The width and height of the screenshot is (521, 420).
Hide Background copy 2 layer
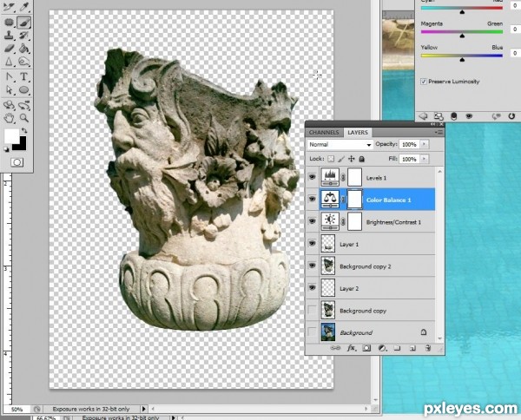point(312,266)
